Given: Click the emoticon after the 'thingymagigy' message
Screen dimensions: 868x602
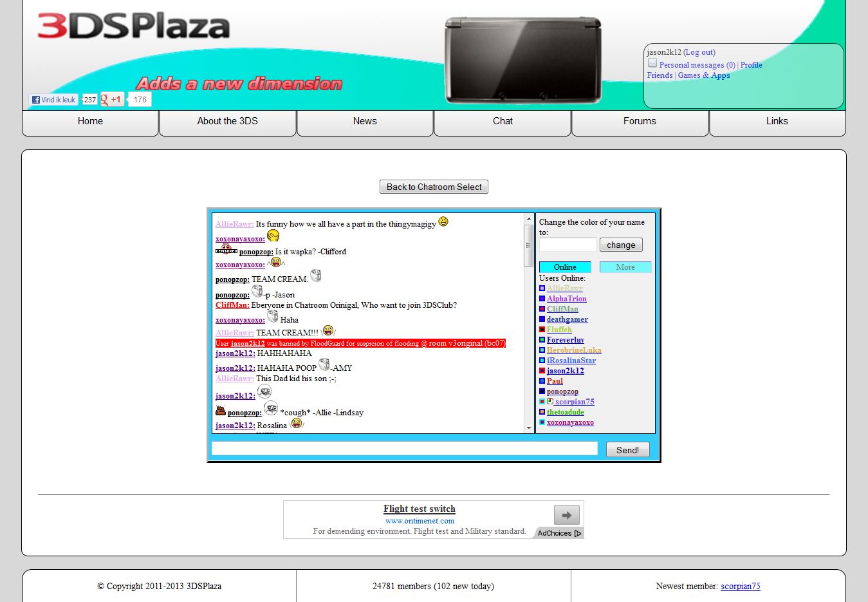Looking at the screenshot, I should tap(443, 221).
